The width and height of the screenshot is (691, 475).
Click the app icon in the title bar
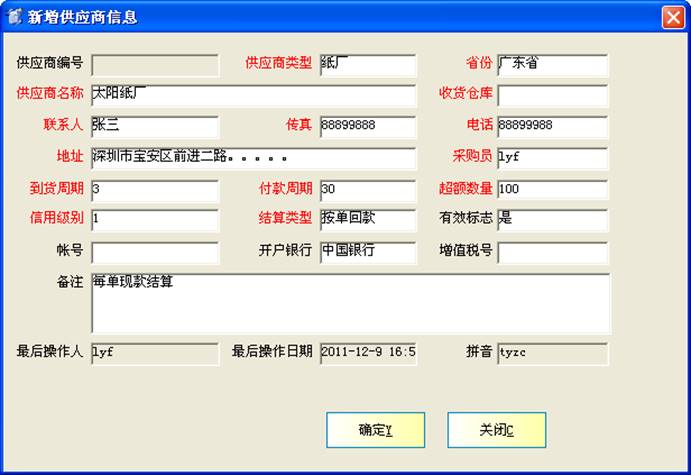click(x=14, y=17)
